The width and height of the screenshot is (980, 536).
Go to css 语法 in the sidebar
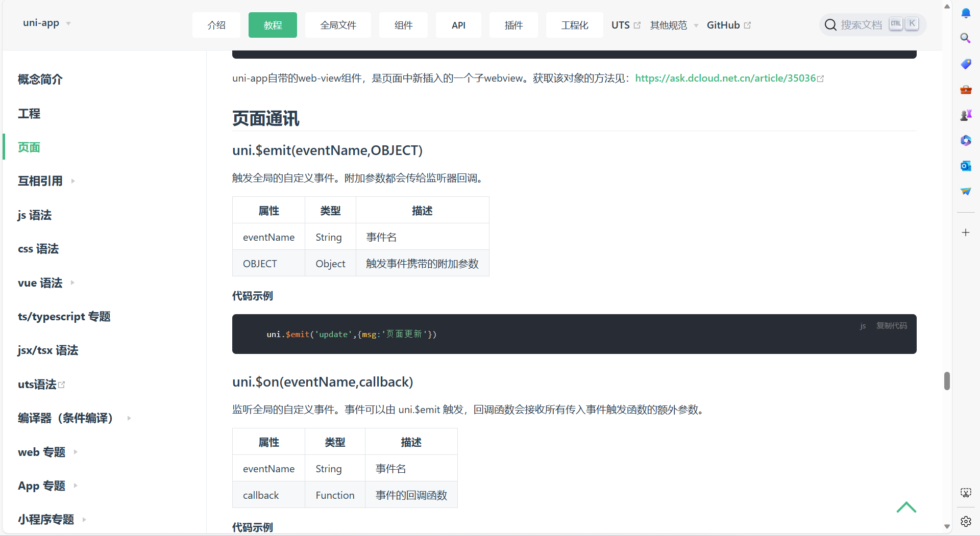(x=38, y=249)
